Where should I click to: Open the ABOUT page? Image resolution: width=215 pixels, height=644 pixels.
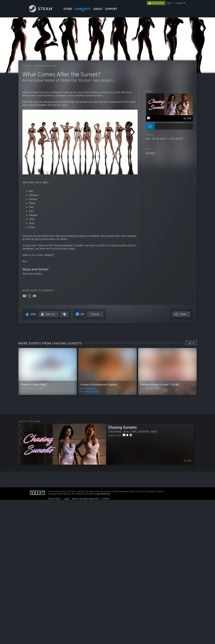point(98,9)
